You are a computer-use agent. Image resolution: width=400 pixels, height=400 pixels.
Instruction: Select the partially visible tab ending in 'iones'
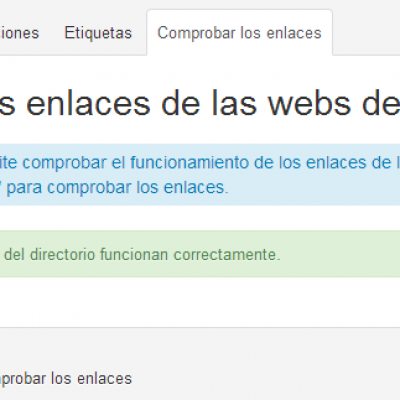pyautogui.click(x=20, y=33)
